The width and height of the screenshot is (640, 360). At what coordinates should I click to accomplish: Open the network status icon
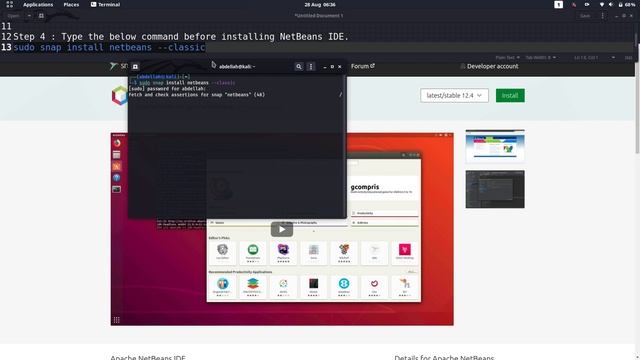(602, 4)
